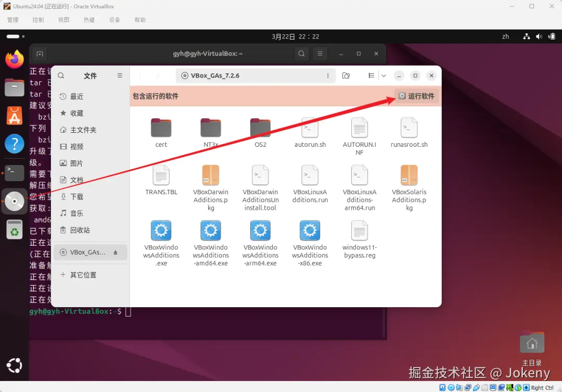
Task: Open Trash (回收站) in sidebar
Action: pyautogui.click(x=91, y=230)
